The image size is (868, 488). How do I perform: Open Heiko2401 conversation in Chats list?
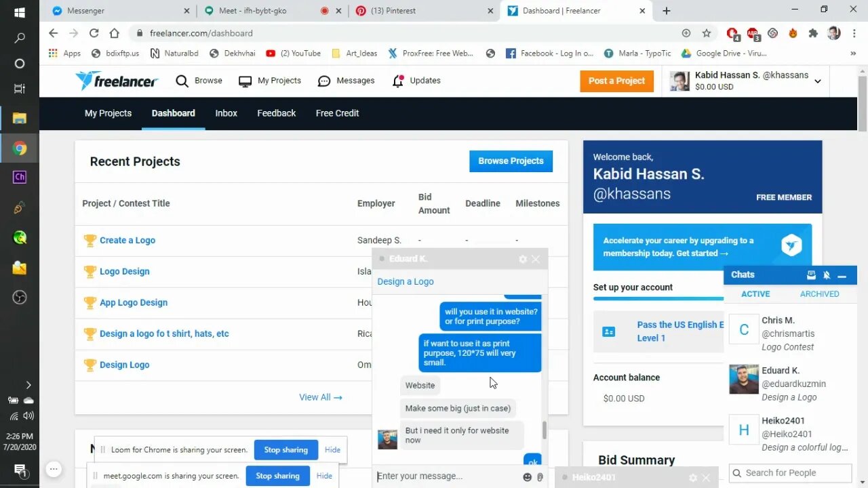[x=790, y=434]
